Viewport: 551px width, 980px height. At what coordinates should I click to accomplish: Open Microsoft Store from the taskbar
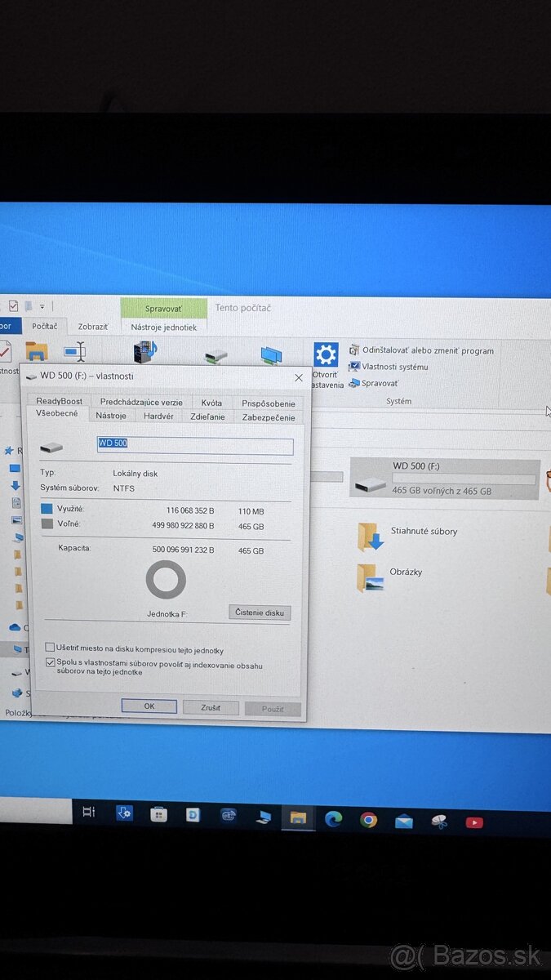pos(159,814)
